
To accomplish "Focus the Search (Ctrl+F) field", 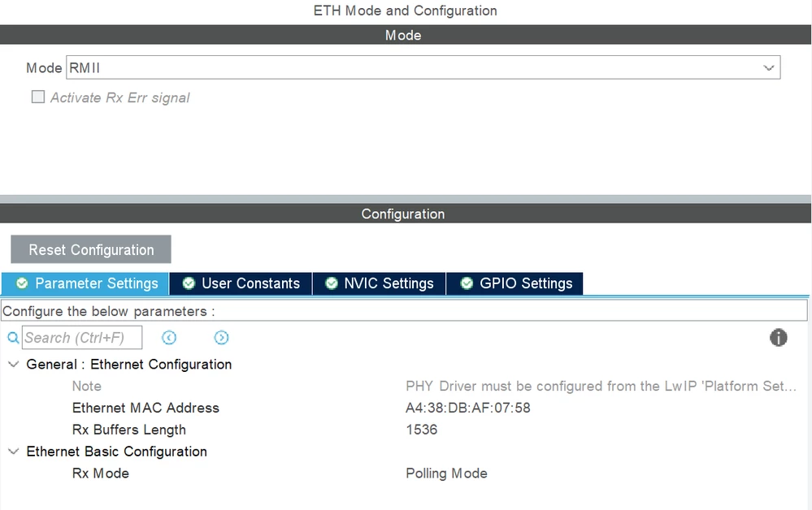I will tap(82, 337).
